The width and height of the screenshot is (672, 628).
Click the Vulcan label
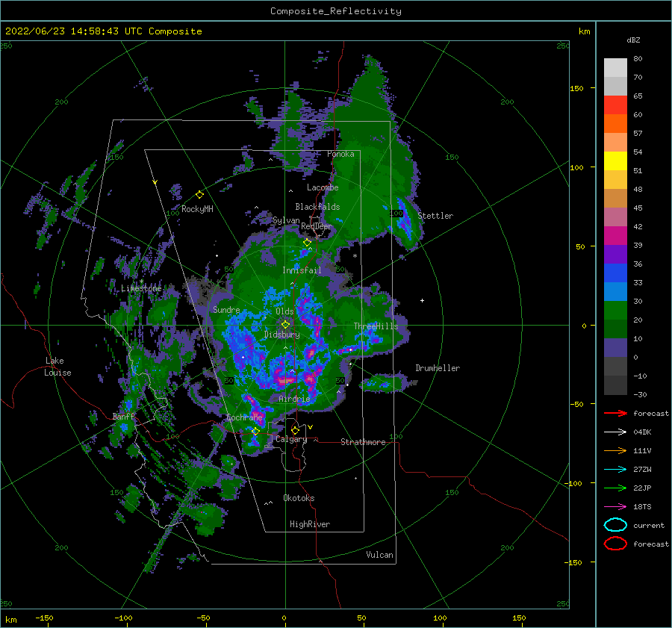tap(380, 555)
